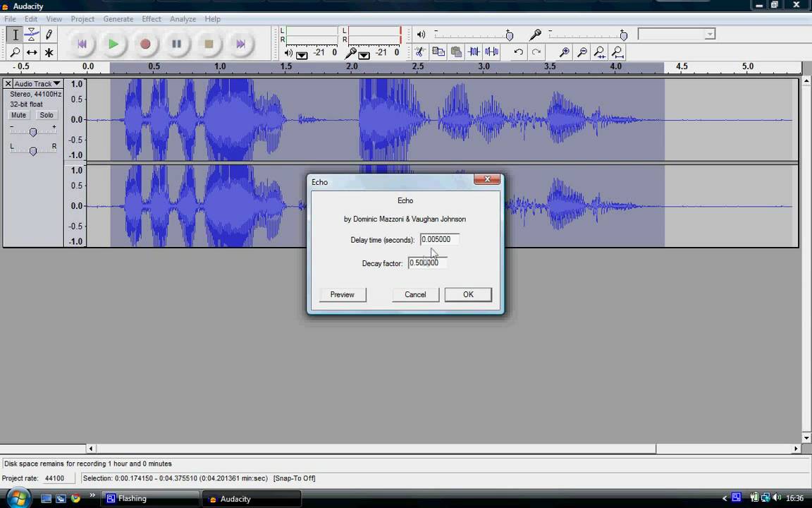
Task: Select the Multi-tool asterisk
Action: (49, 52)
